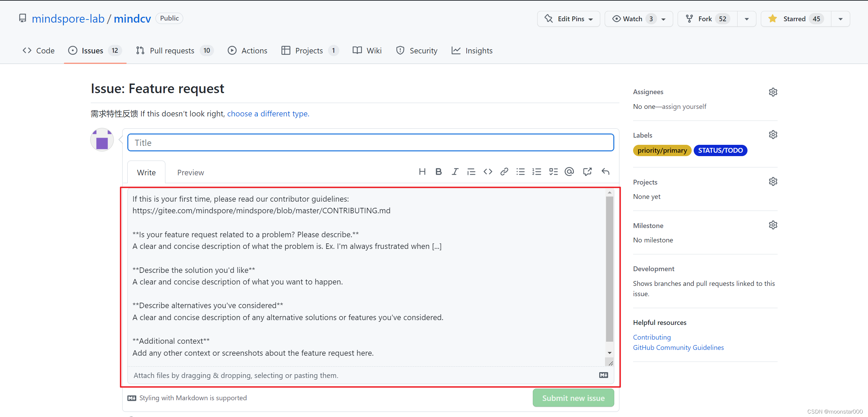The width and height of the screenshot is (868, 417).
Task: Open the Pull requests tab
Action: [175, 51]
